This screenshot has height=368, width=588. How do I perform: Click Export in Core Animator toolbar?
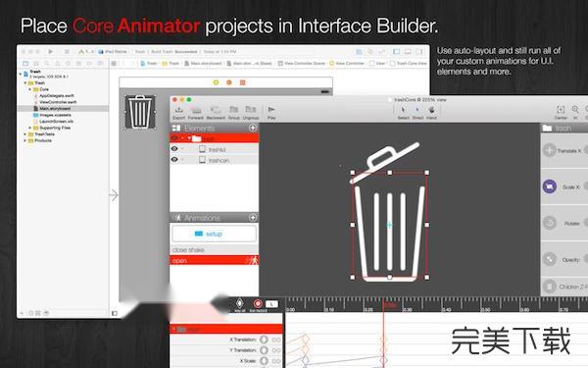(179, 112)
